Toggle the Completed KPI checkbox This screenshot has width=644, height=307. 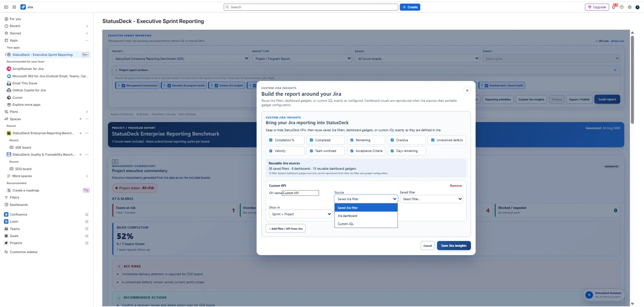coord(311,140)
